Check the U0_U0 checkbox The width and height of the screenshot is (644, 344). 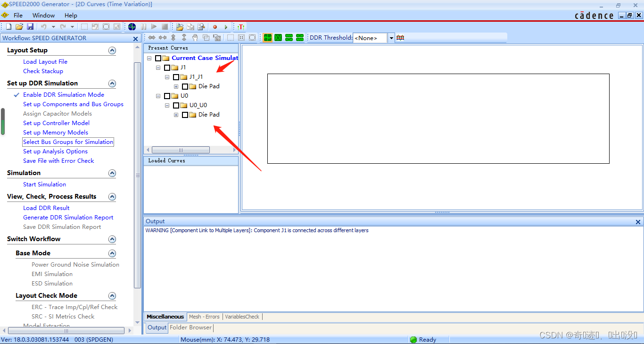176,105
